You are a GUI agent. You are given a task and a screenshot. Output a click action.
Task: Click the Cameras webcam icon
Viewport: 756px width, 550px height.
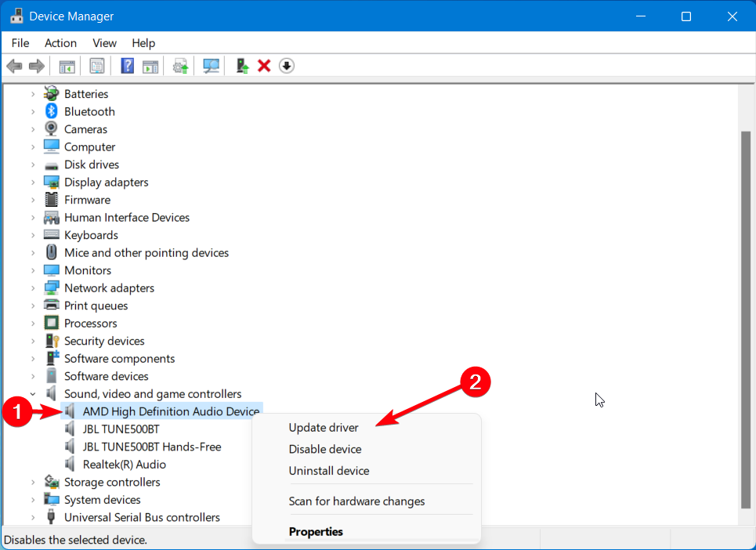[51, 128]
